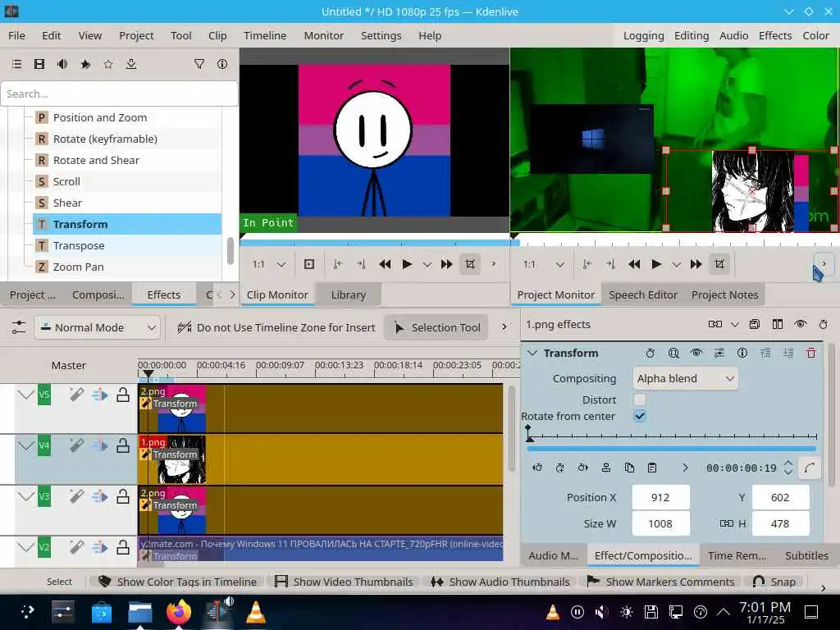
Task: Open project monitor play options dropdown arrow
Action: click(x=677, y=265)
